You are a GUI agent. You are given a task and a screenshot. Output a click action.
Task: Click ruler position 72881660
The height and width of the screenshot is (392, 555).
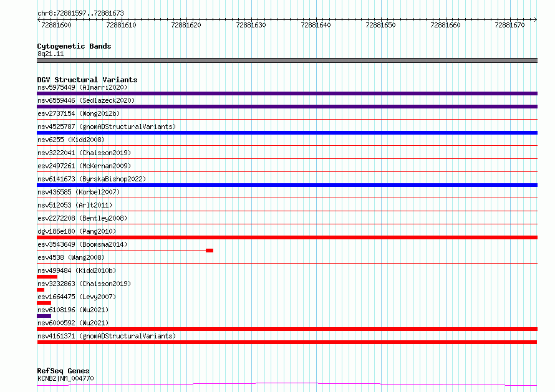[x=445, y=25]
